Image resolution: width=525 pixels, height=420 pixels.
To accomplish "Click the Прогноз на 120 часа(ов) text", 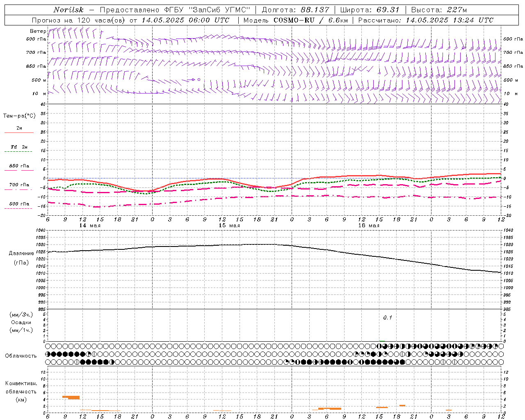I will pos(79,20).
